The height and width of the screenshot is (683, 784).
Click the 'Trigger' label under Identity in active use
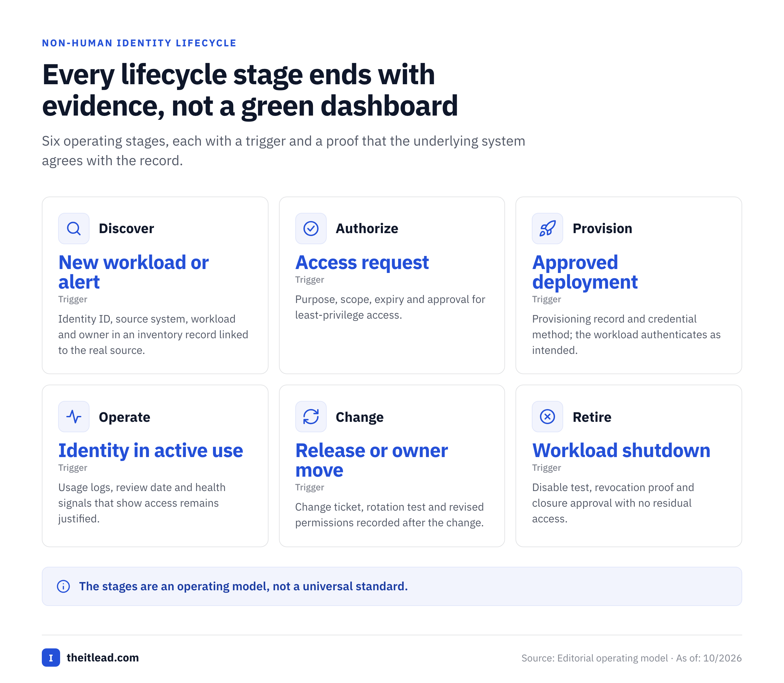(73, 468)
